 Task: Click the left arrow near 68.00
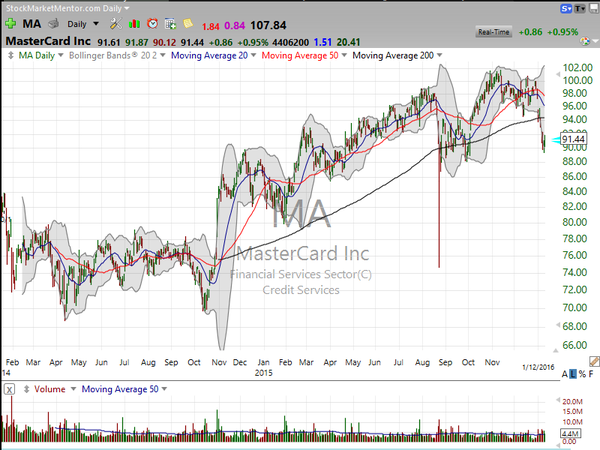[x=558, y=325]
